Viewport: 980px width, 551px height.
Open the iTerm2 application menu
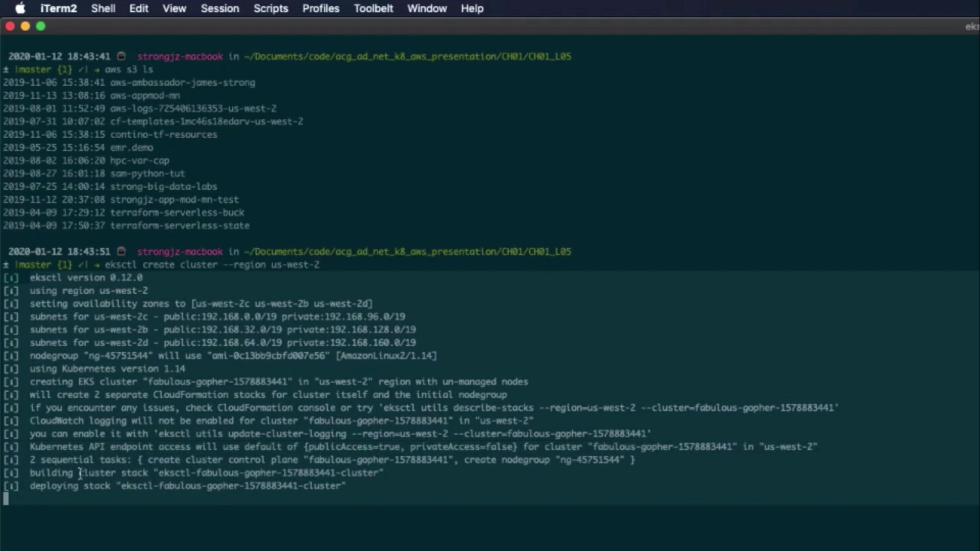(58, 8)
